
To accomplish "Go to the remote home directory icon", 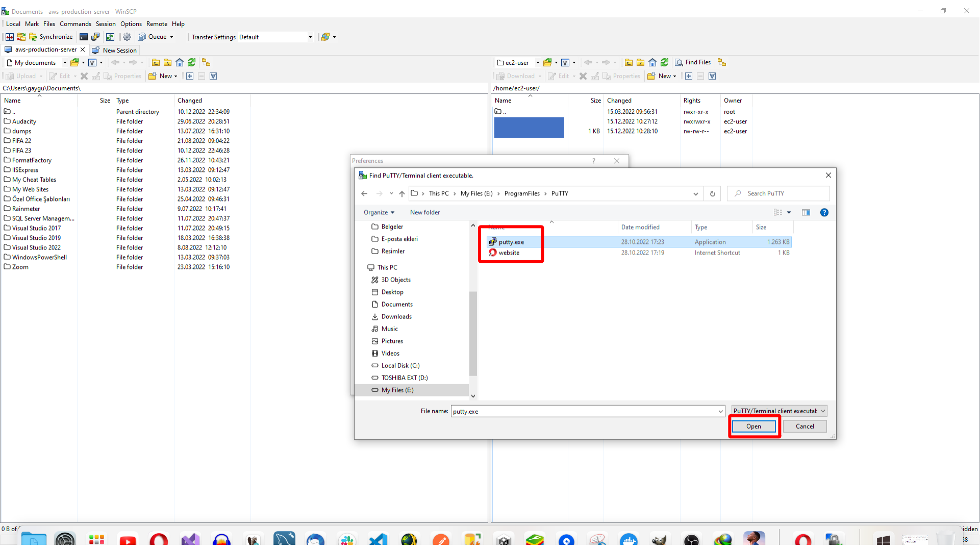I will (x=652, y=62).
